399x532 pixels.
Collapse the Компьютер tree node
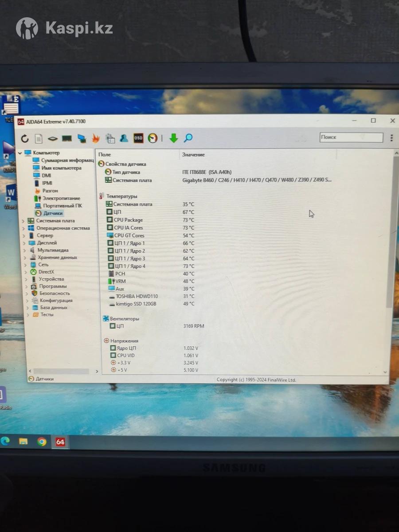[x=20, y=153]
